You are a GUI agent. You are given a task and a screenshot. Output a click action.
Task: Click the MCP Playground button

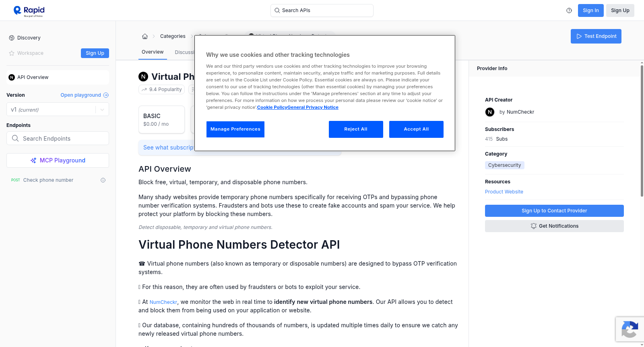[x=58, y=160]
